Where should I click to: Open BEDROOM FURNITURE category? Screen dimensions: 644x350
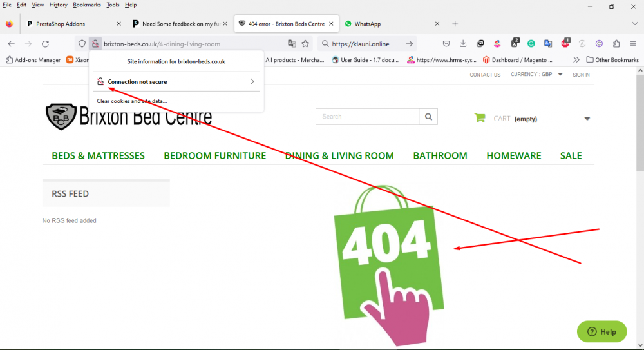click(x=215, y=155)
